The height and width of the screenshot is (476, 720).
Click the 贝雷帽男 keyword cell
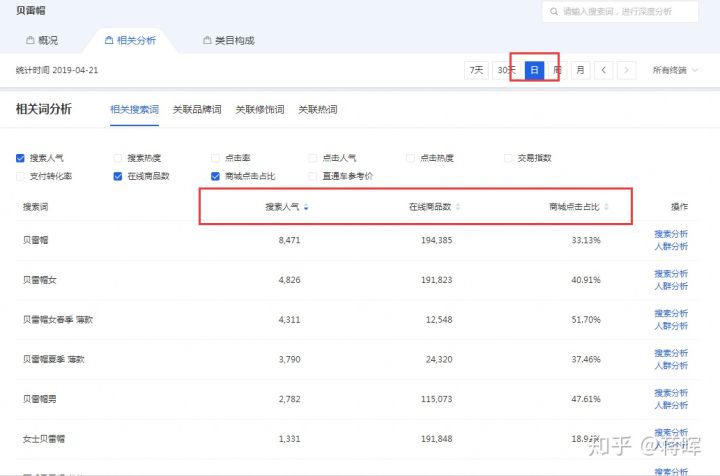[x=39, y=399]
